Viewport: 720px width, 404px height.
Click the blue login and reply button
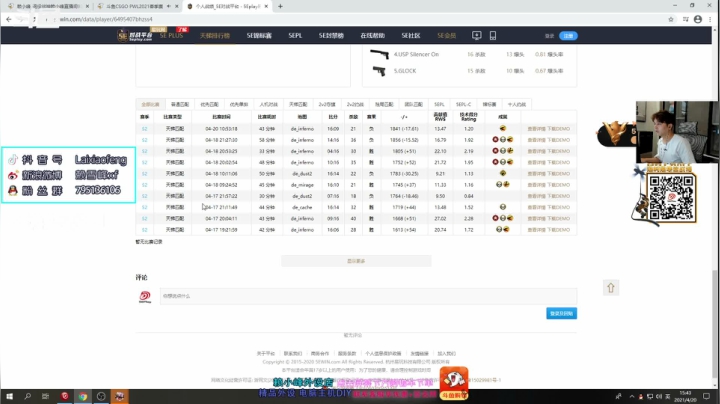(561, 314)
